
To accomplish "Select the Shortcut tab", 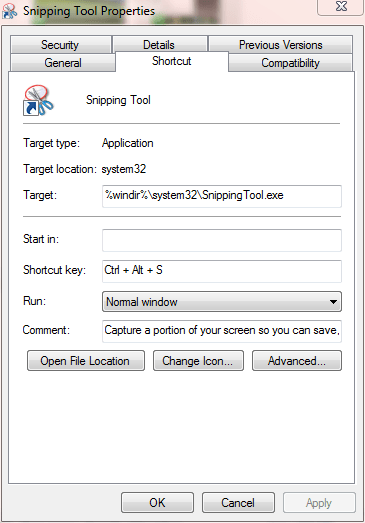I will pos(171,61).
